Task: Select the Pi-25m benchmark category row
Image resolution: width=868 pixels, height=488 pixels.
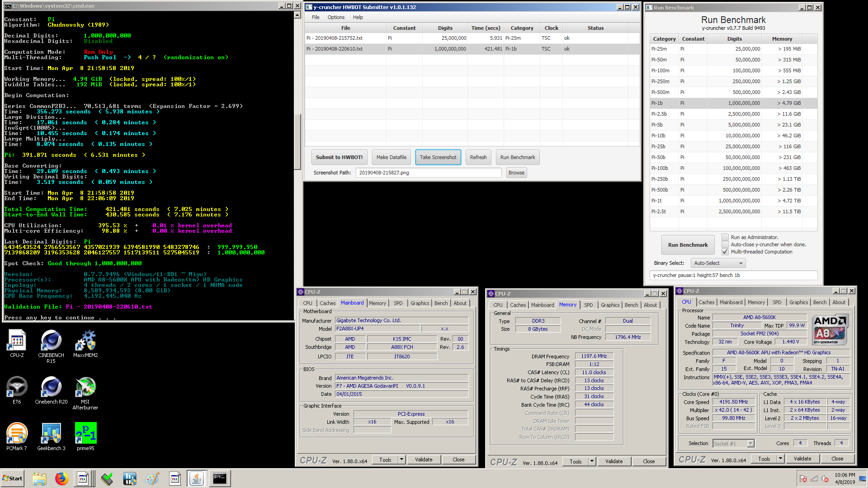Action: pyautogui.click(x=733, y=49)
